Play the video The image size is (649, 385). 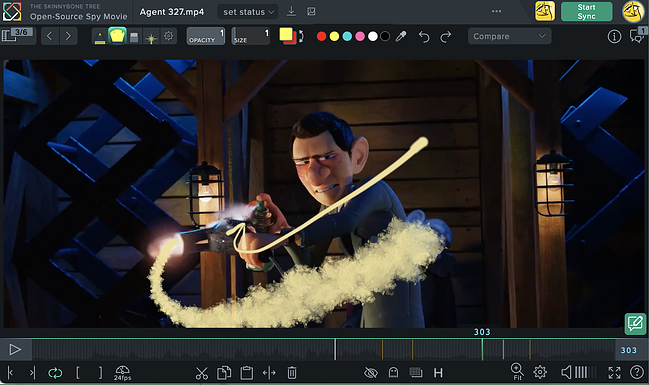pos(15,349)
